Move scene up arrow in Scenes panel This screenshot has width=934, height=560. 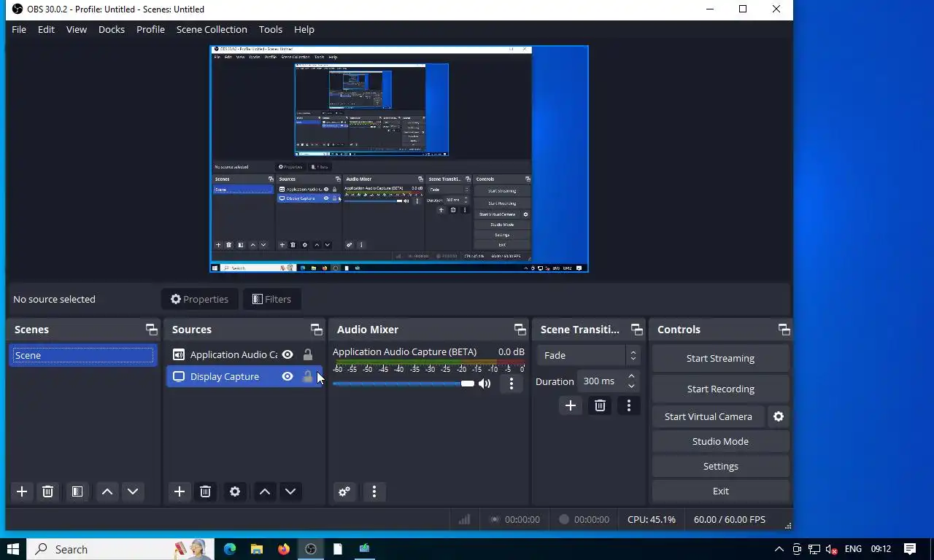pos(107,491)
